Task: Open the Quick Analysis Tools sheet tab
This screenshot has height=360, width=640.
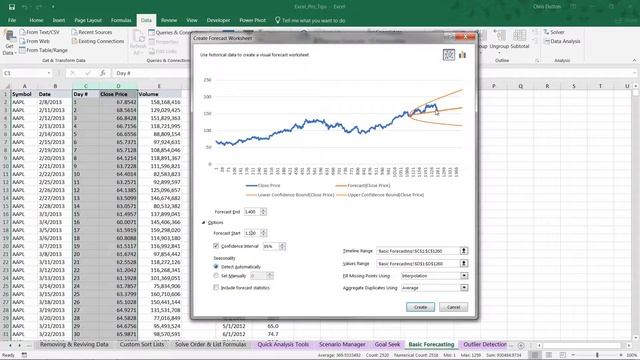Action: pos(283,344)
